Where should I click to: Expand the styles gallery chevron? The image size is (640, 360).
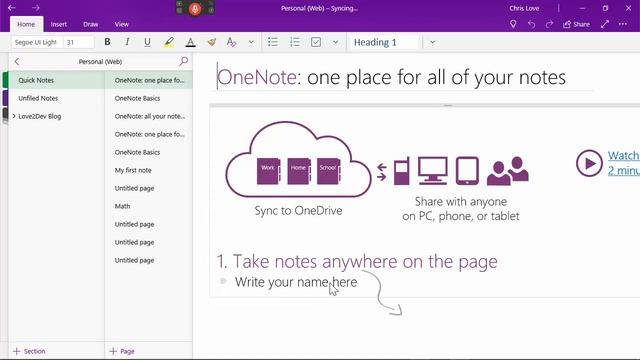[433, 42]
